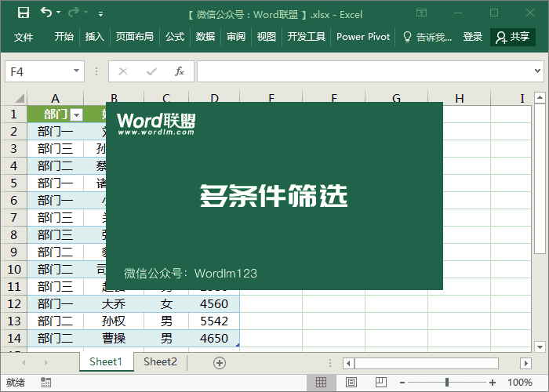Viewport: 549px width, 392px height.
Task: Click the Insert Function fx icon
Action: pyautogui.click(x=179, y=71)
